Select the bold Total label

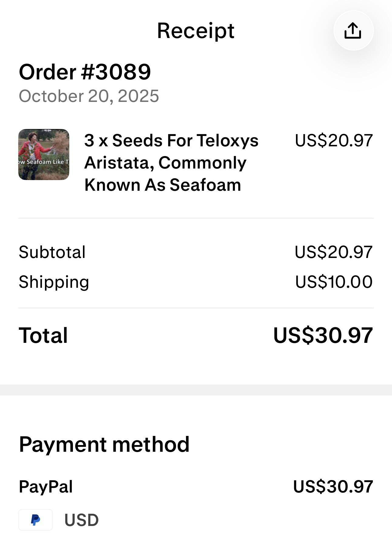(x=43, y=336)
